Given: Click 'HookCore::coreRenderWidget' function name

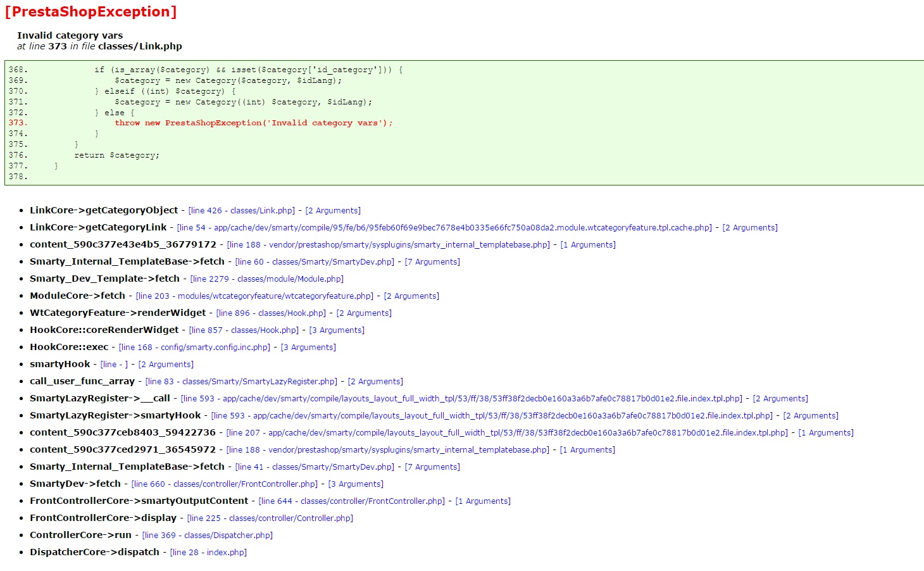Looking at the screenshot, I should click(104, 330).
